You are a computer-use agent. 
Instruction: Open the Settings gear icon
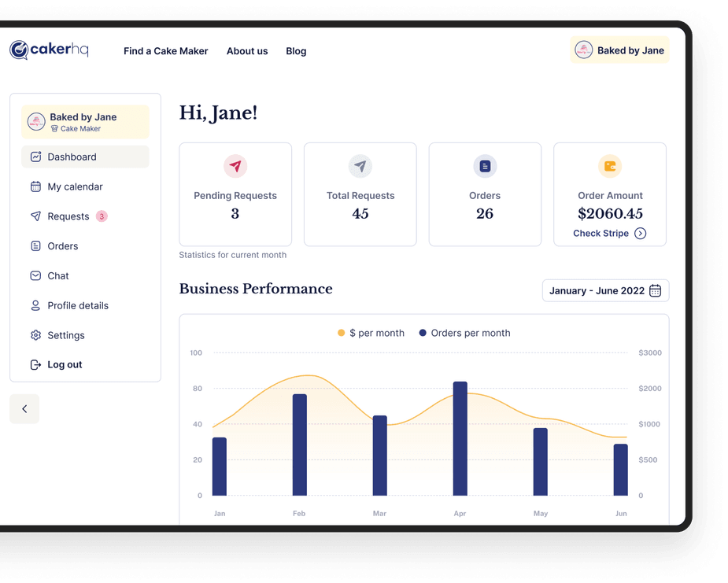point(35,335)
